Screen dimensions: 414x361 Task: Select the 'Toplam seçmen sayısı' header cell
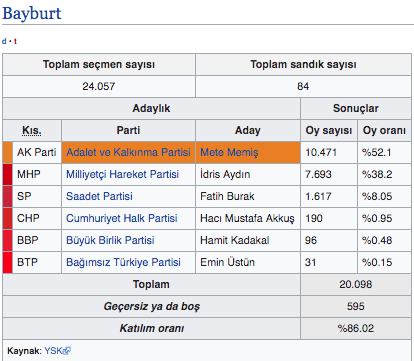click(x=99, y=64)
